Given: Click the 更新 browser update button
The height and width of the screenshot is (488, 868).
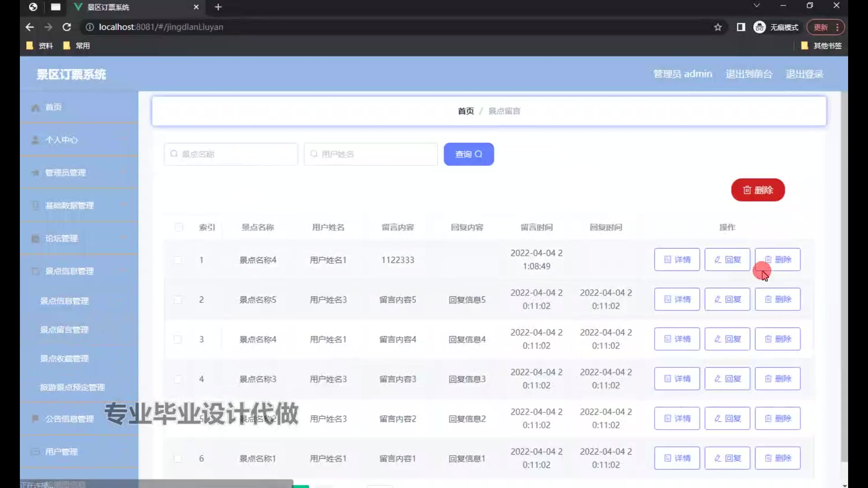Looking at the screenshot, I should point(826,27).
